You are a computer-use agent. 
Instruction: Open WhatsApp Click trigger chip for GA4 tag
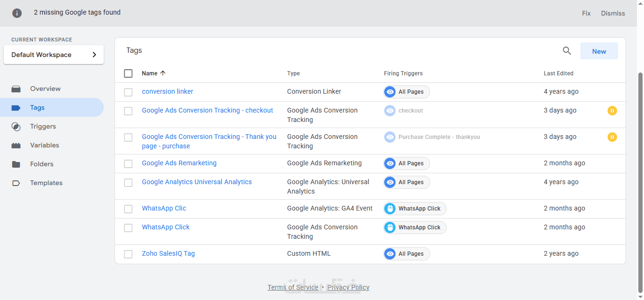pyautogui.click(x=415, y=209)
